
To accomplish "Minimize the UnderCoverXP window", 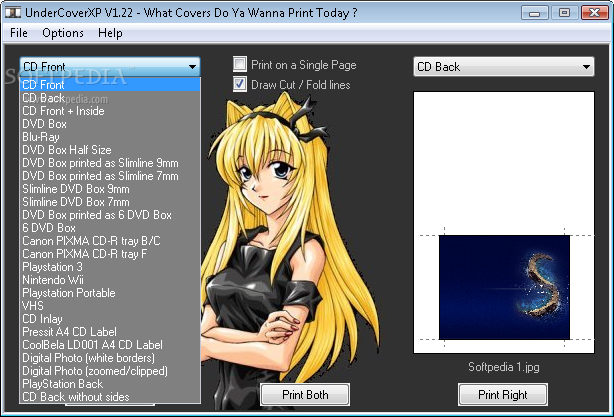I will click(x=534, y=13).
